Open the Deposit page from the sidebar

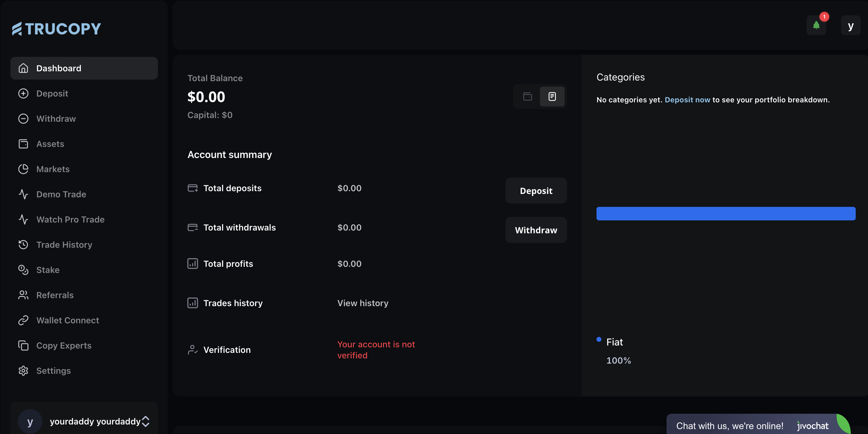click(52, 93)
